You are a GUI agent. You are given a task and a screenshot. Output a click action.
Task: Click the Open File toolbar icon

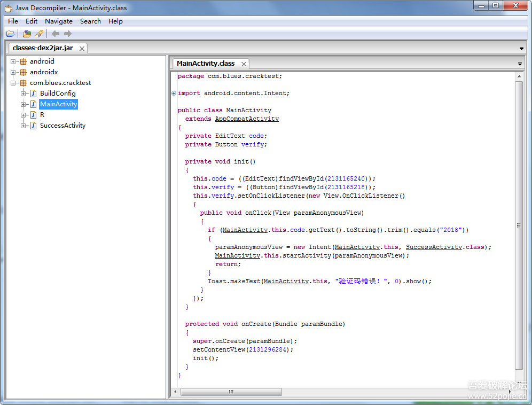click(10, 34)
